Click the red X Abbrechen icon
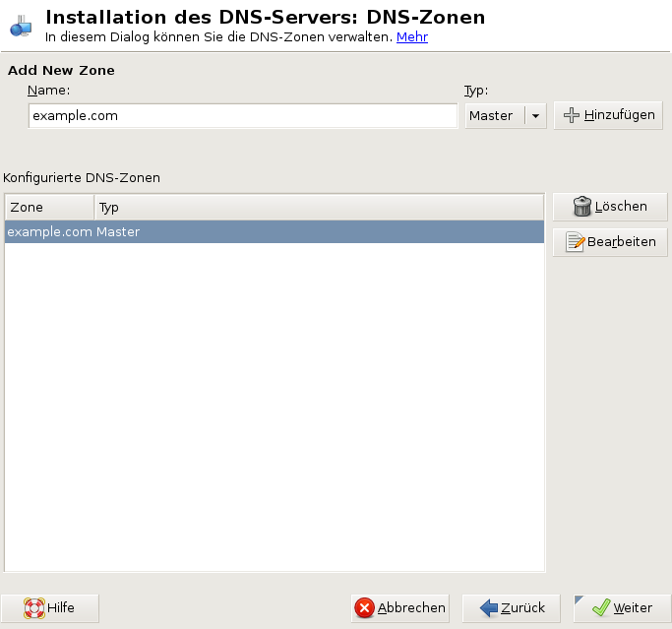Image resolution: width=672 pixels, height=629 pixels. (x=365, y=608)
